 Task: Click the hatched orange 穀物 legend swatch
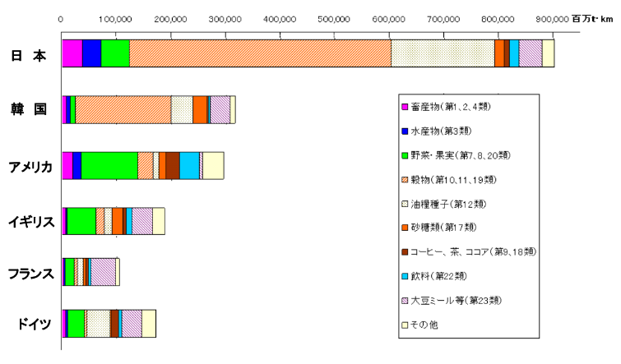pos(405,180)
